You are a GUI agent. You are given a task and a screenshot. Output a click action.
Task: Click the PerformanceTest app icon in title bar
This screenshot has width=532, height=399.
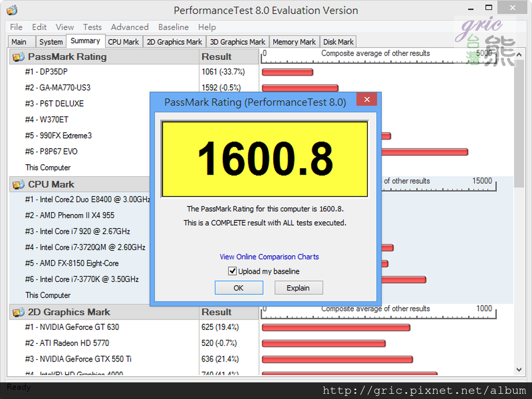[12, 10]
